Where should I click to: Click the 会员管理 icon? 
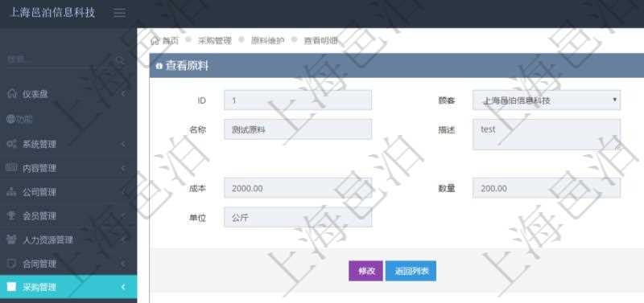11,215
